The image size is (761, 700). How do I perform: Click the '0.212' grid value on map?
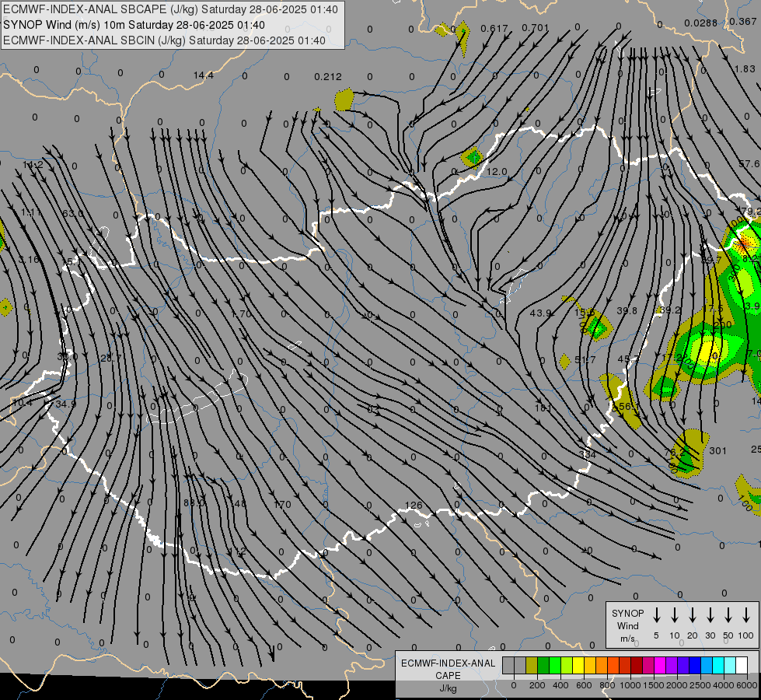tap(327, 77)
